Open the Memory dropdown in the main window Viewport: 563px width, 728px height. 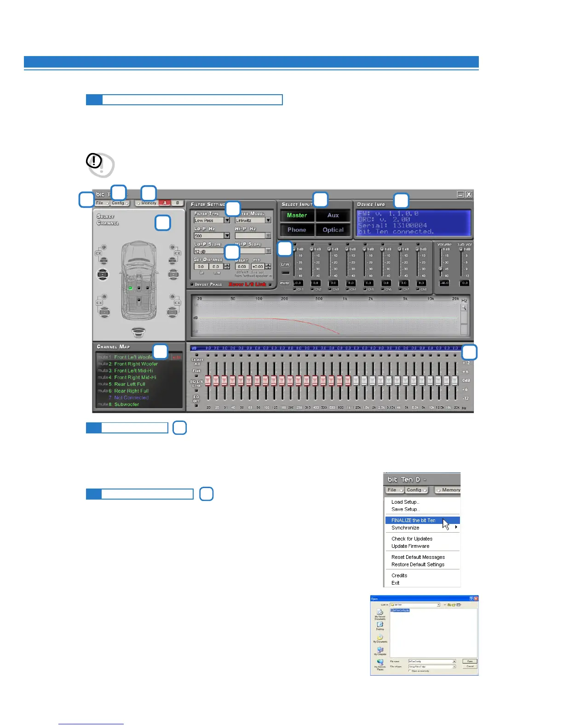point(146,203)
